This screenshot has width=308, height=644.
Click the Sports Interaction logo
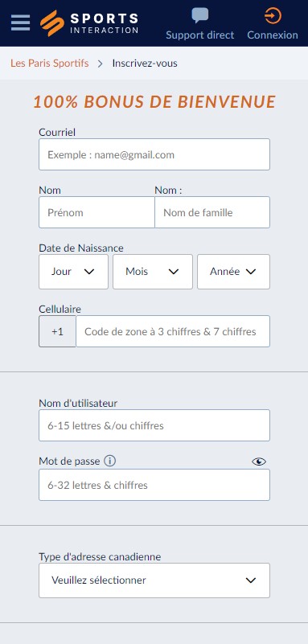tap(89, 23)
